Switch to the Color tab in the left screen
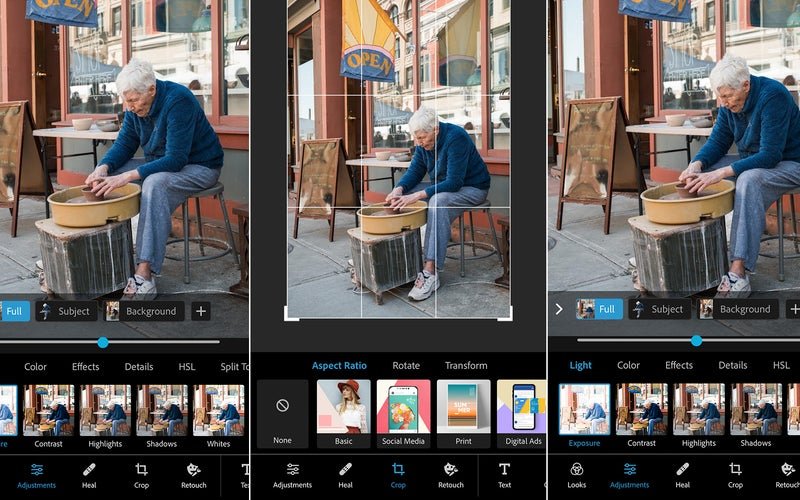The width and height of the screenshot is (800, 500). click(x=35, y=366)
